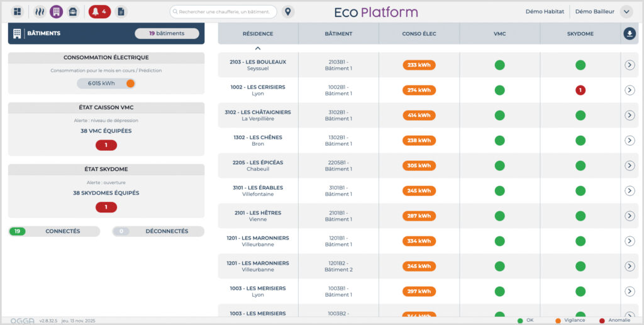The height and width of the screenshot is (325, 644).
Task: Toggle the 6 015 kWh consumption switch
Action: (130, 84)
